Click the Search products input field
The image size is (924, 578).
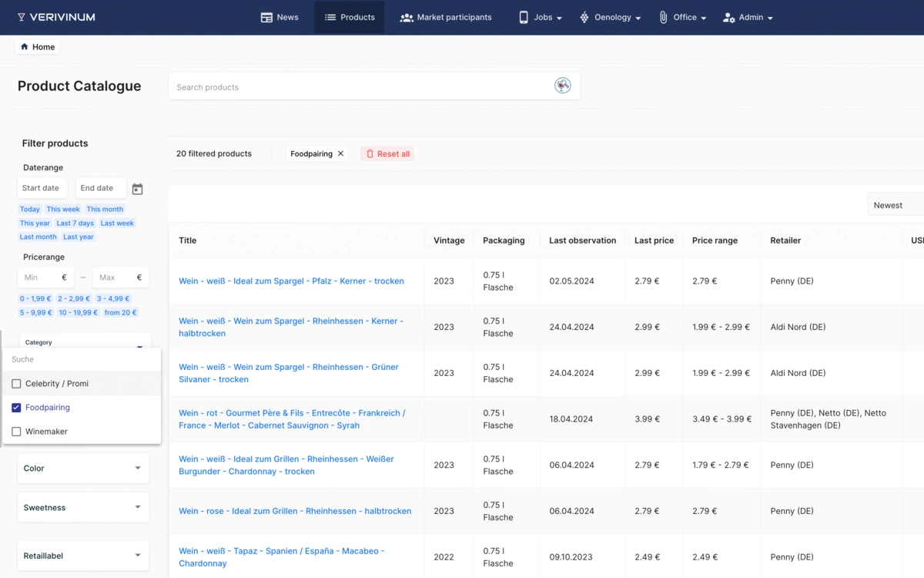pyautogui.click(x=362, y=87)
